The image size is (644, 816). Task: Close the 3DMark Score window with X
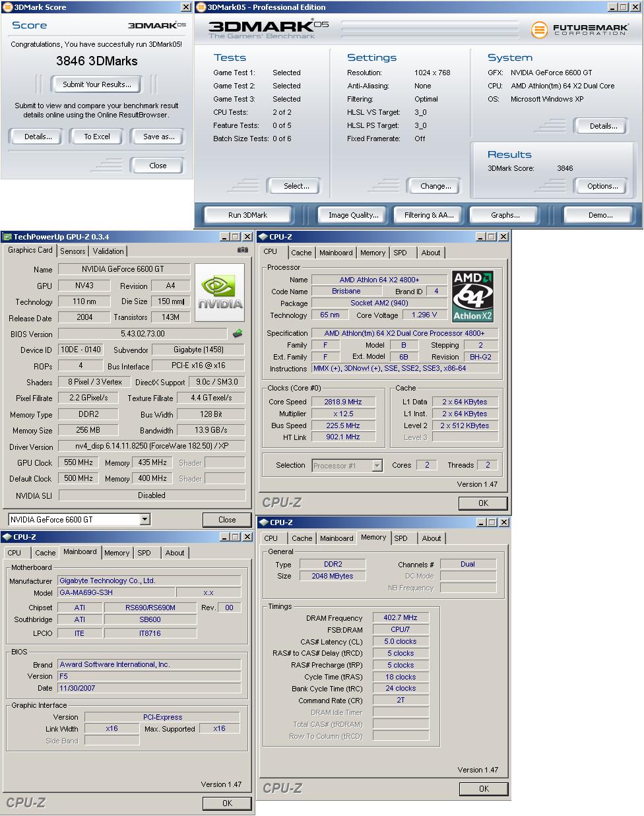tap(187, 7)
